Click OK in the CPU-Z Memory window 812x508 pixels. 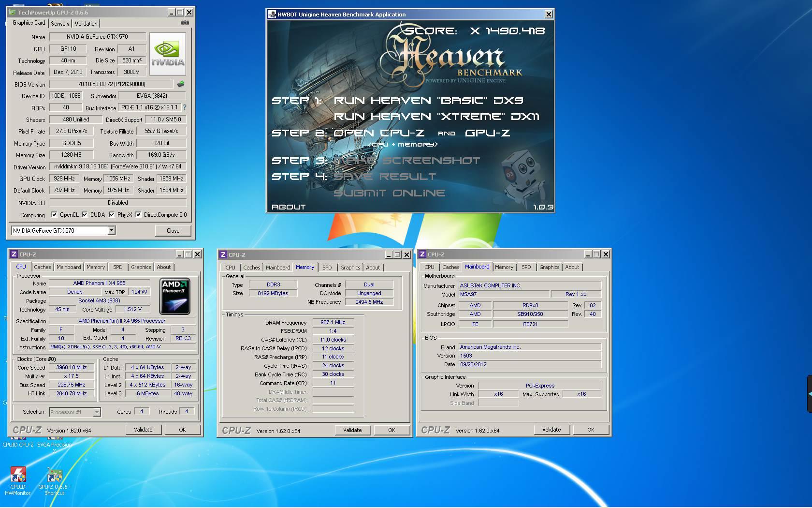click(x=391, y=430)
